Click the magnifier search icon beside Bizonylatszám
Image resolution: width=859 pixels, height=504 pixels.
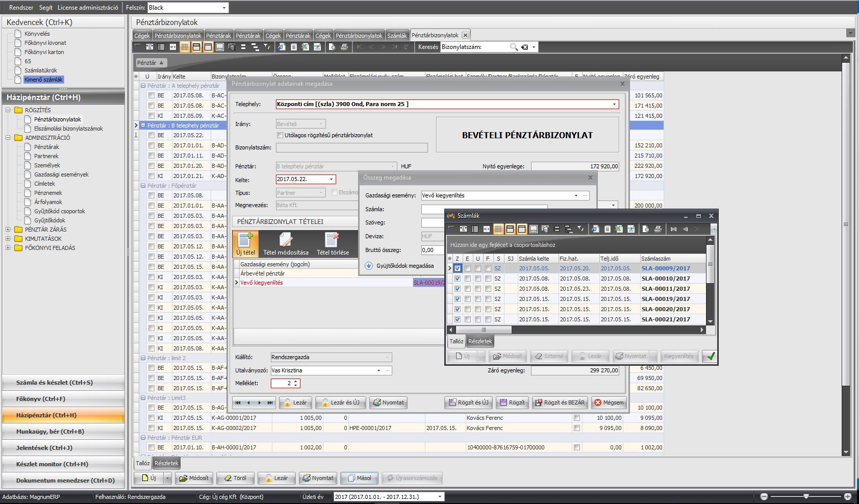[x=514, y=47]
